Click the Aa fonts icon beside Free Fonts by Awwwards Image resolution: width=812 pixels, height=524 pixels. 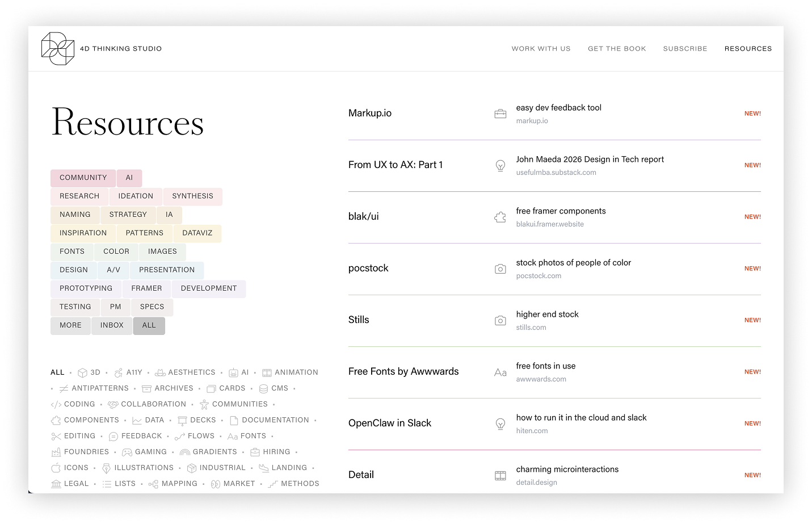tap(500, 372)
